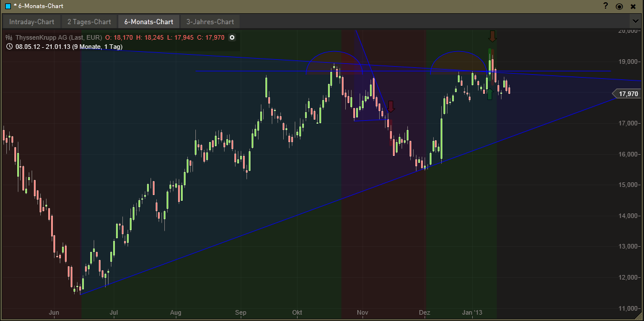Viewport: 644px width, 321px height.
Task: Click the Sep label on time axis
Action: [241, 313]
